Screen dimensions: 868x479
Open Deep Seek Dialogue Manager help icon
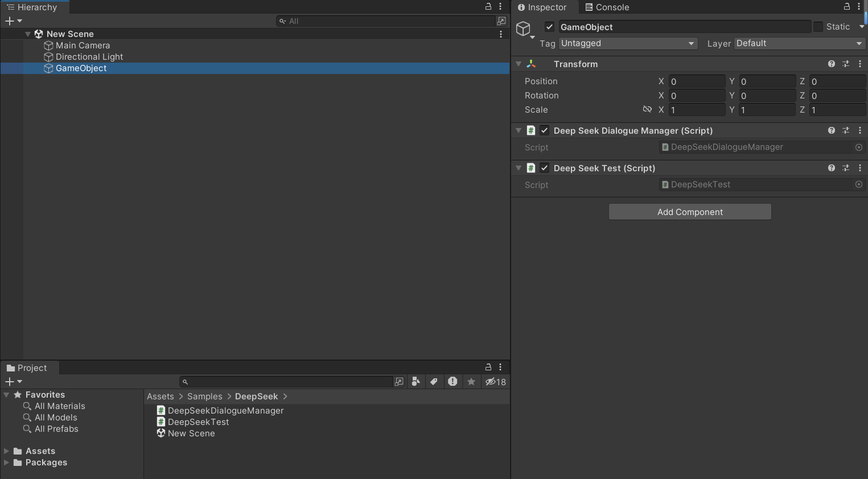pos(832,130)
